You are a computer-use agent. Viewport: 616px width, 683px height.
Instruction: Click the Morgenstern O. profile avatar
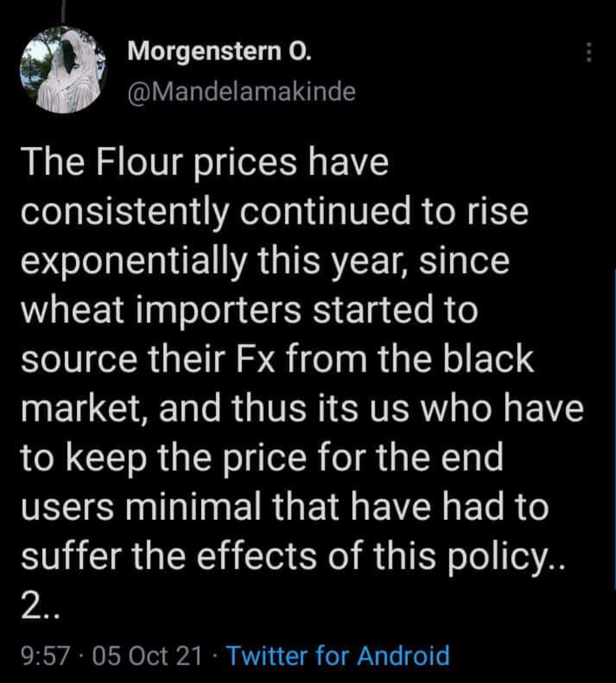[x=63, y=70]
